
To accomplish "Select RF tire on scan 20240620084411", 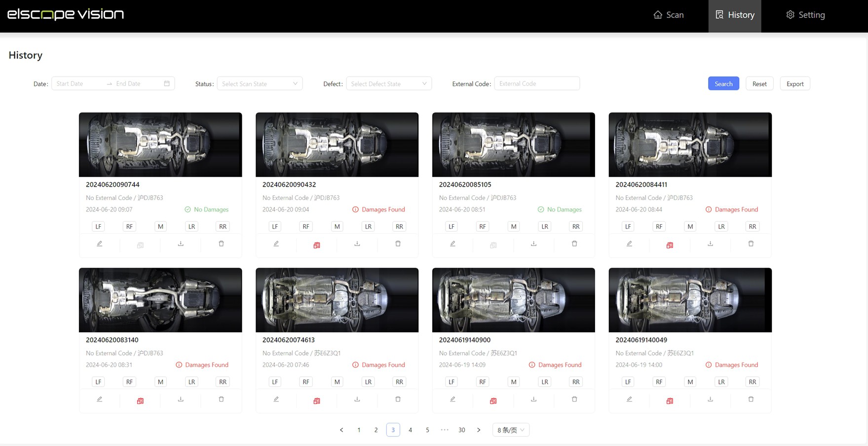I will (x=659, y=226).
